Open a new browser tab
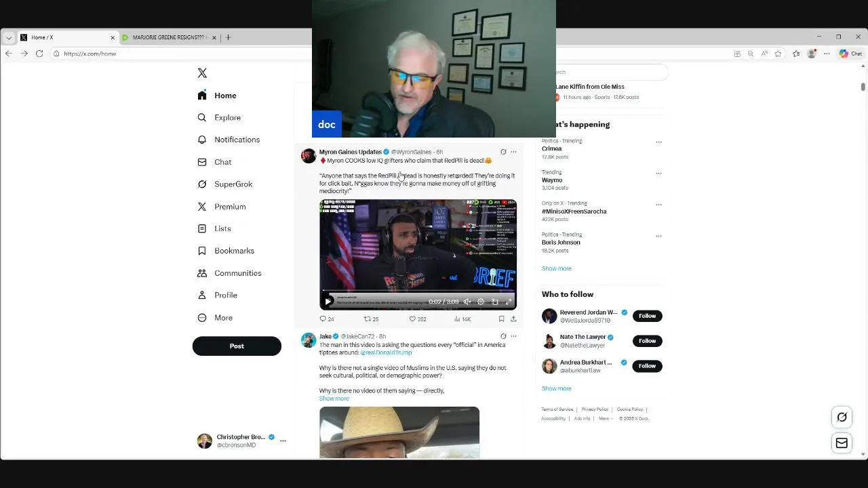 pos(228,37)
